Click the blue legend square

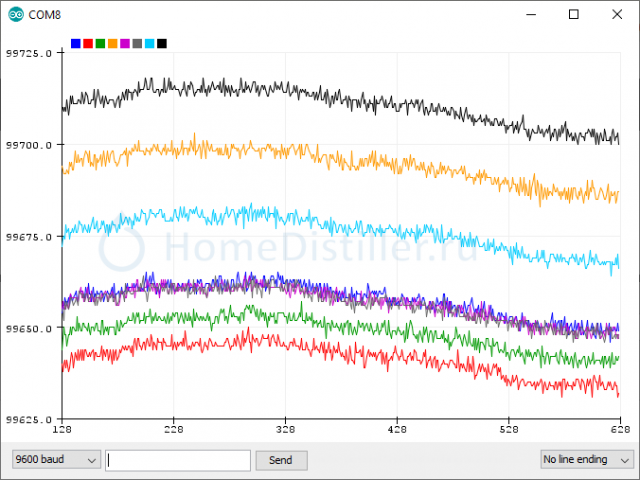coord(76,44)
